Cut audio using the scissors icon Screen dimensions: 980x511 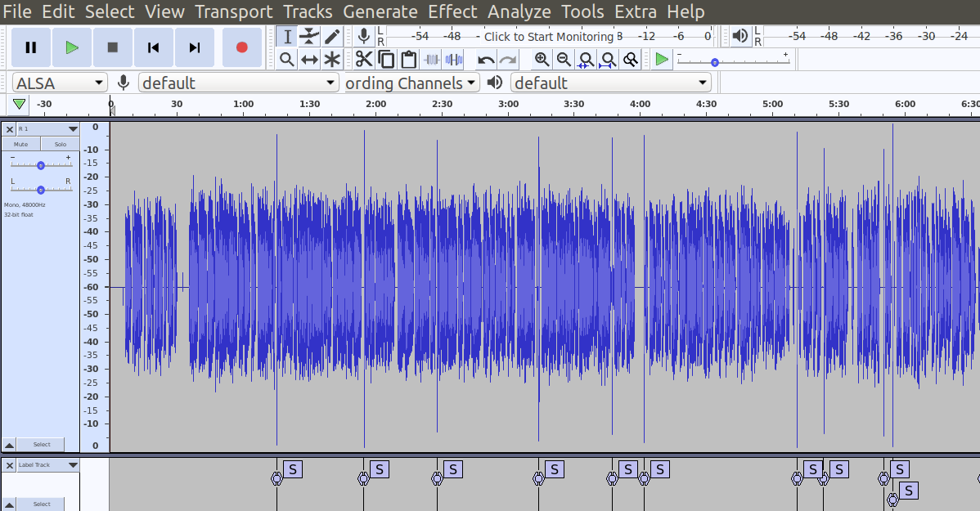pos(365,59)
